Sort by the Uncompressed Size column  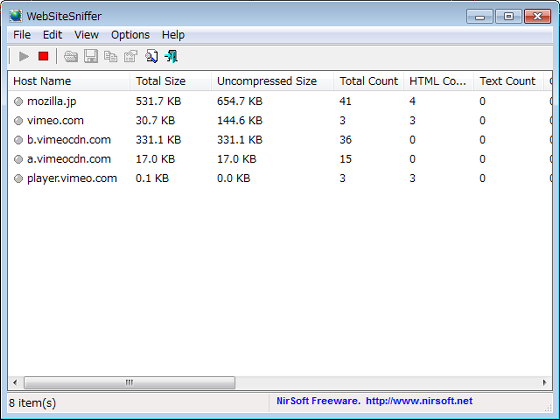coord(272,81)
